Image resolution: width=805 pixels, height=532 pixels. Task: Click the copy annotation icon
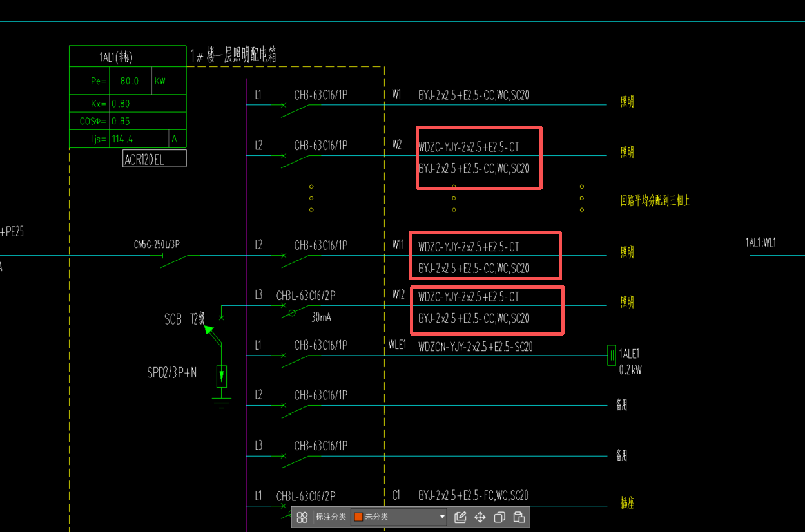click(x=499, y=517)
